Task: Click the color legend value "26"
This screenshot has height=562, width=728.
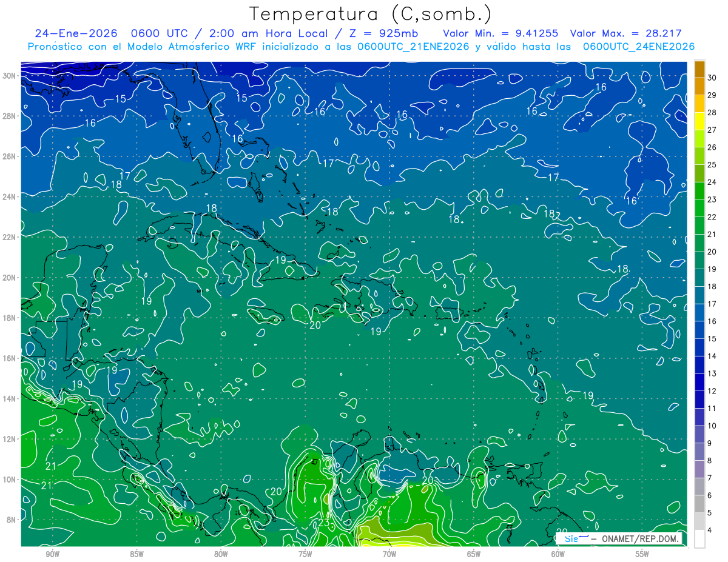Action: pyautogui.click(x=712, y=147)
